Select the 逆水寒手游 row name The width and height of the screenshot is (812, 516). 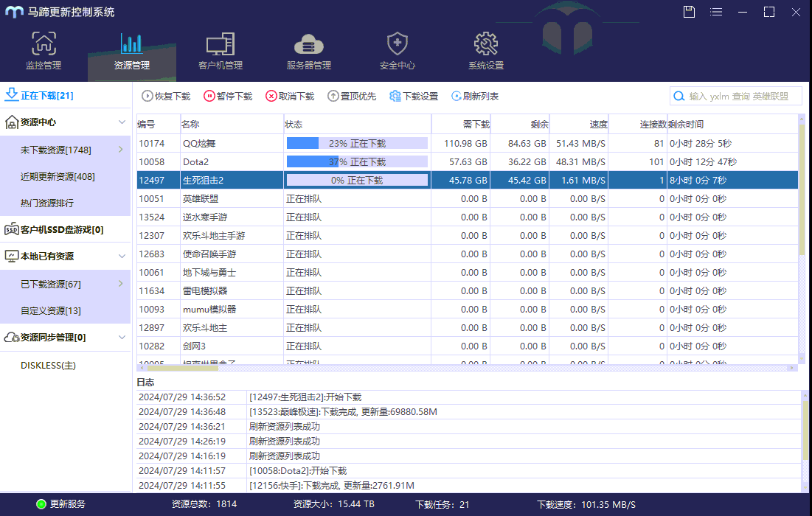205,217
